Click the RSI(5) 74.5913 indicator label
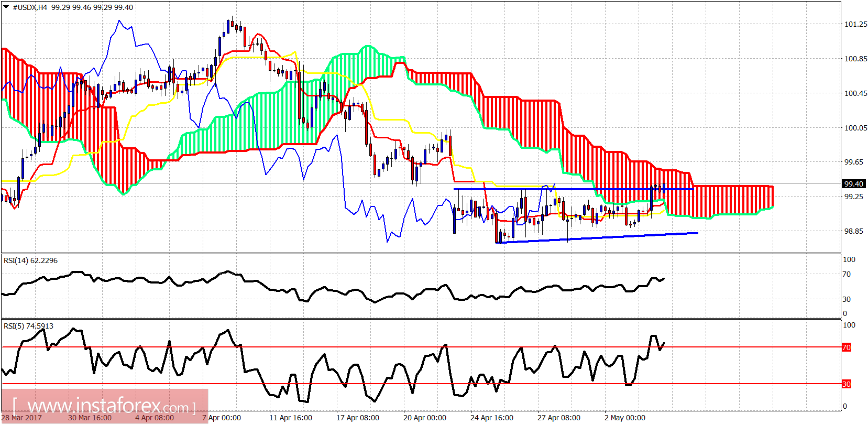 tap(29, 326)
